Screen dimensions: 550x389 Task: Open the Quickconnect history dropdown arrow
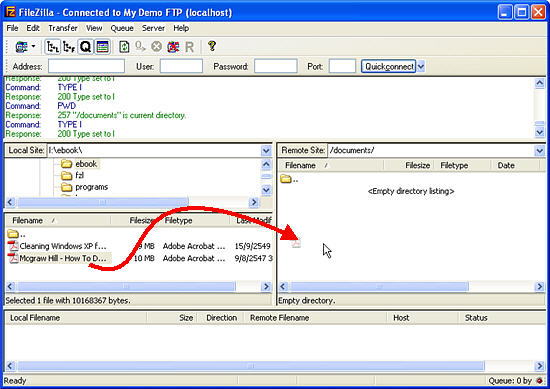pos(421,66)
